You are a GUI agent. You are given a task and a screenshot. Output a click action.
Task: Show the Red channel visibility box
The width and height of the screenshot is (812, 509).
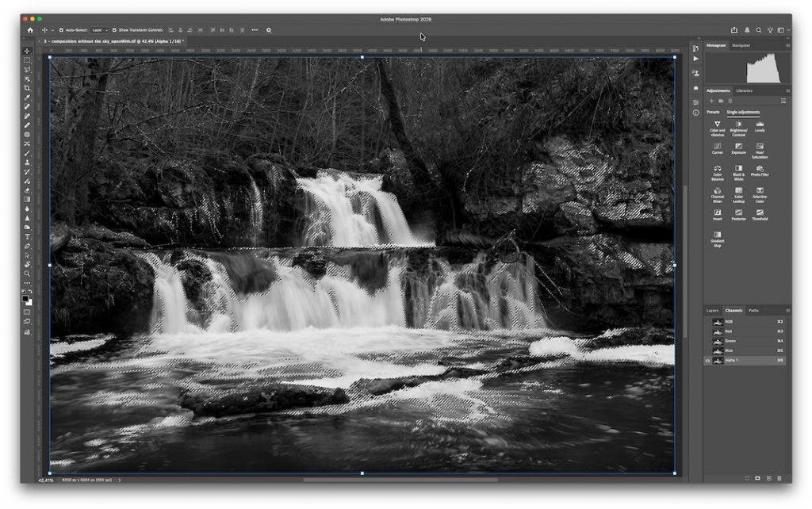pyautogui.click(x=708, y=331)
